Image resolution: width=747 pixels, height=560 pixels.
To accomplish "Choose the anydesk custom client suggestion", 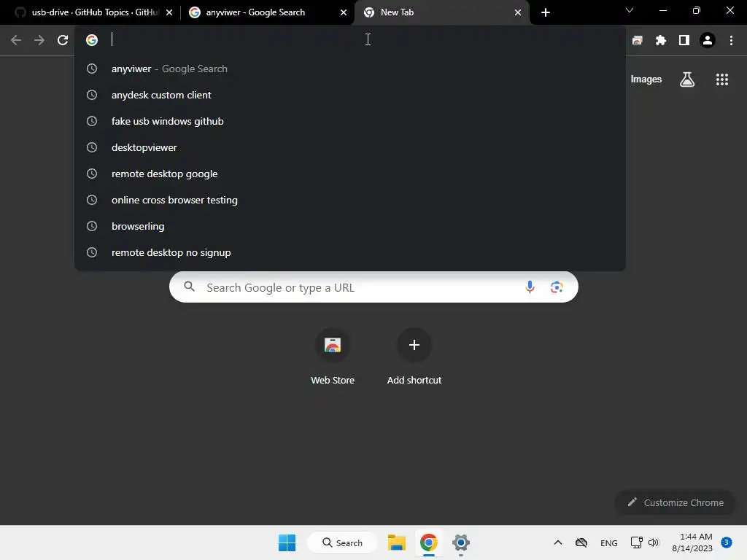I will pyautogui.click(x=350, y=95).
